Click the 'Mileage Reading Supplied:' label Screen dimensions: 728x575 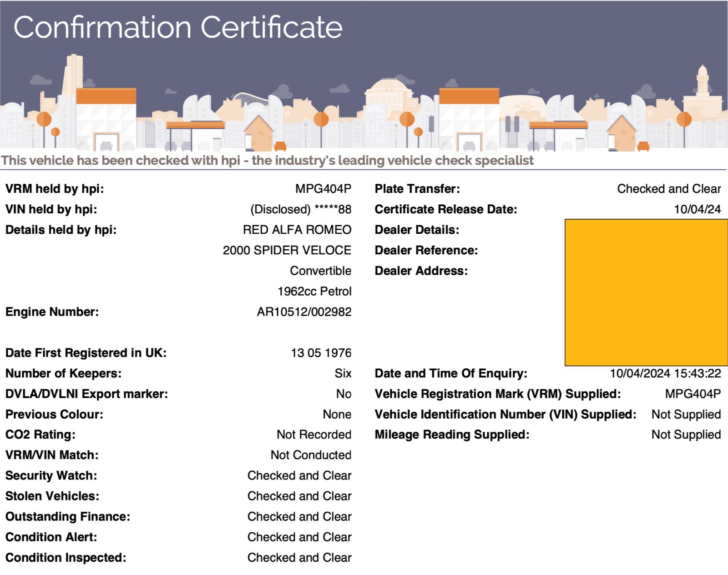[x=452, y=435]
